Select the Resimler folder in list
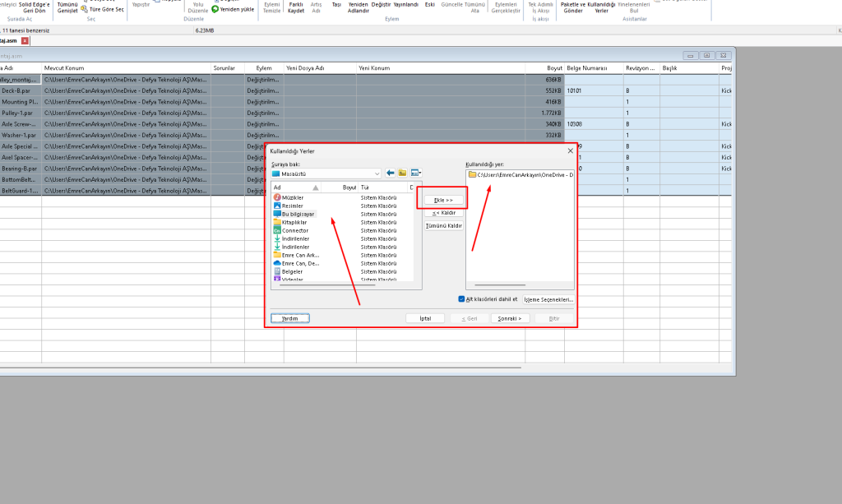This screenshot has width=842, height=504. click(x=293, y=206)
